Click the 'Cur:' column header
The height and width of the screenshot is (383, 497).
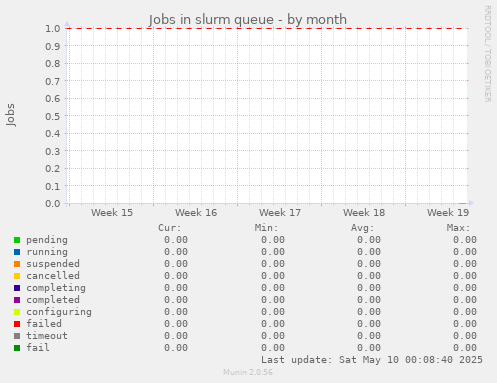click(170, 228)
